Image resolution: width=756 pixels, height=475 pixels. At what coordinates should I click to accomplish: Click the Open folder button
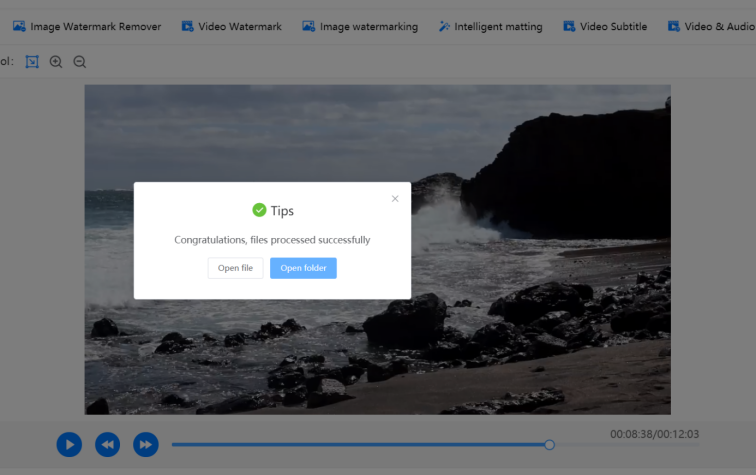pyautogui.click(x=303, y=268)
